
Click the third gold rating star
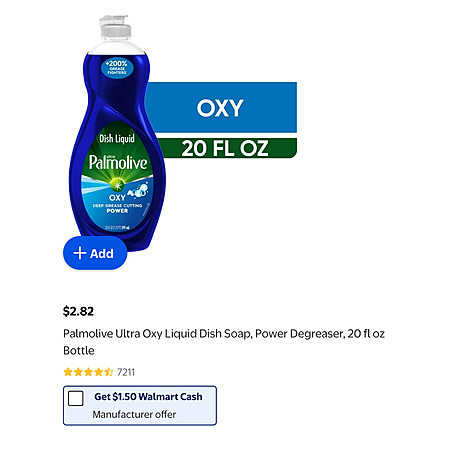(x=88, y=372)
